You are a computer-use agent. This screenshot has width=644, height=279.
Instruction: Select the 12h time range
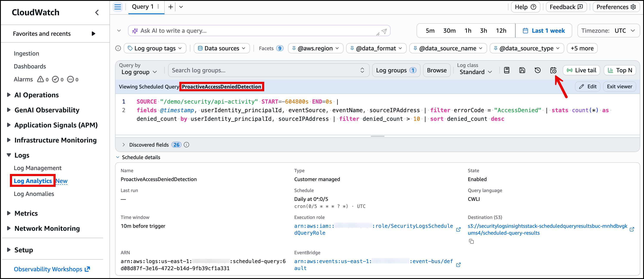coord(501,31)
